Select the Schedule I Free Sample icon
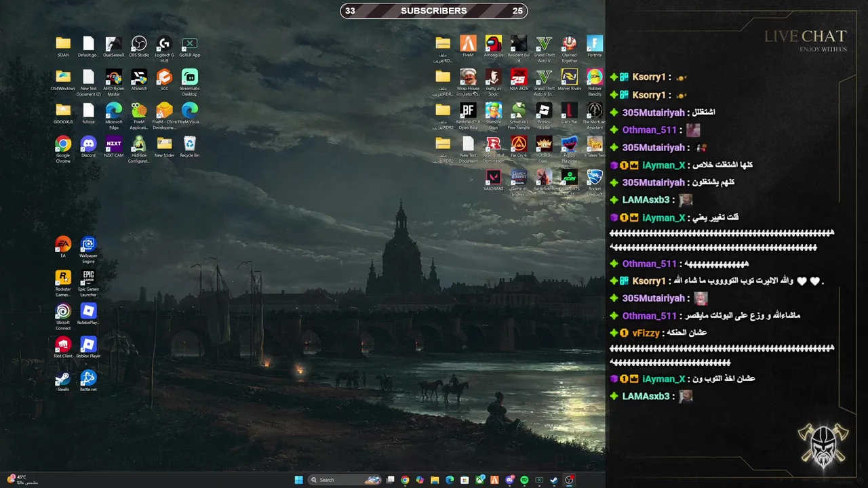 pyautogui.click(x=519, y=116)
